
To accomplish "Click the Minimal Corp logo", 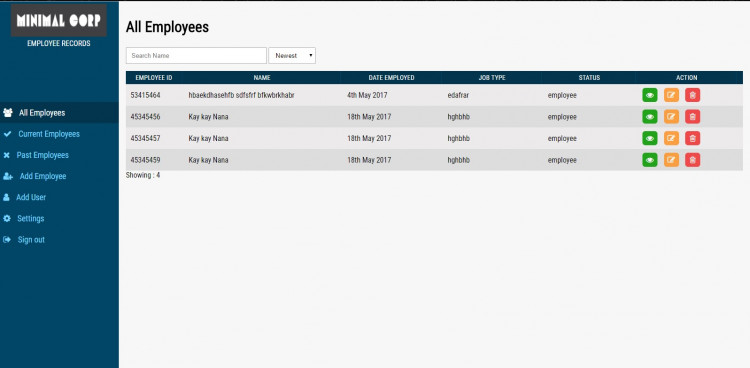I will (x=59, y=20).
